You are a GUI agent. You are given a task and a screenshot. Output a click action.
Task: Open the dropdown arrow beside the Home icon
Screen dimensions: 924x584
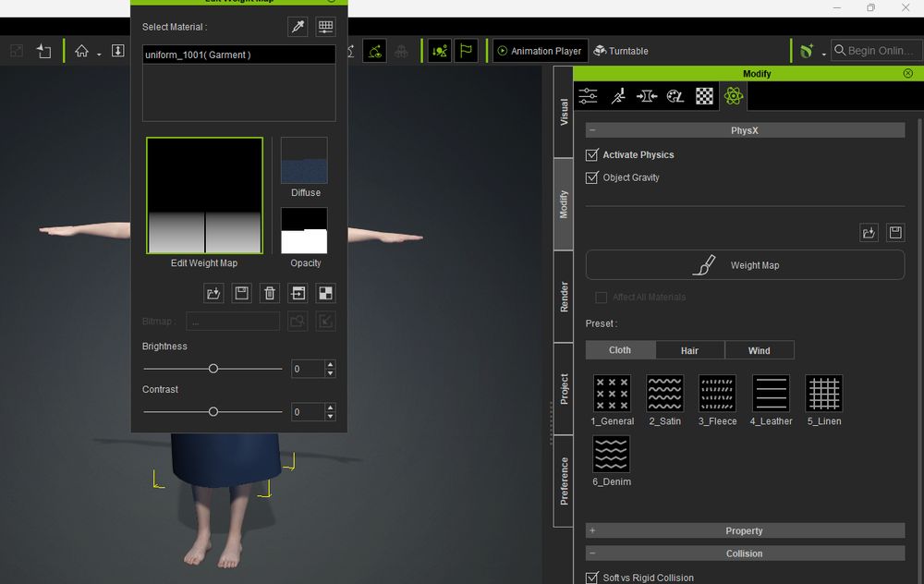pos(99,55)
